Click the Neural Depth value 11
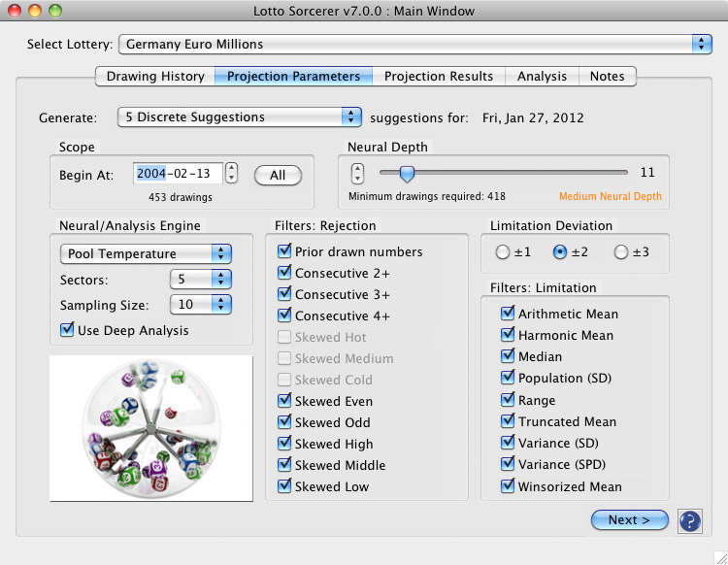Screen dimensions: 728x565 click(x=647, y=173)
